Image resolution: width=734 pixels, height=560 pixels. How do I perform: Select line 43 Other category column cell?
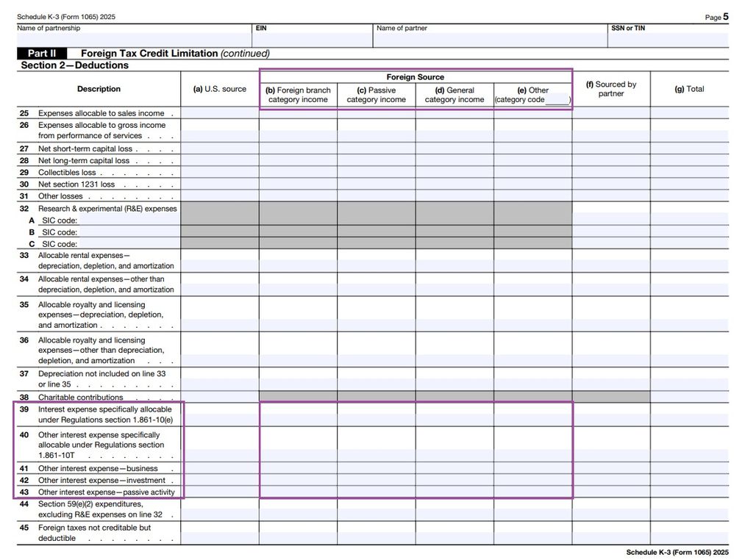click(x=532, y=492)
